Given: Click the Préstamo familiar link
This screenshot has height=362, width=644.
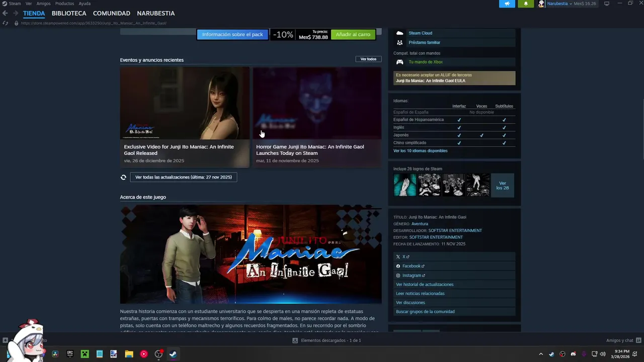Looking at the screenshot, I should (424, 43).
